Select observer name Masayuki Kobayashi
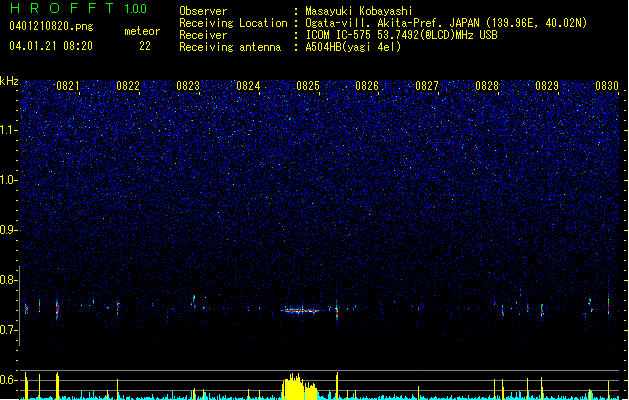 pos(359,11)
